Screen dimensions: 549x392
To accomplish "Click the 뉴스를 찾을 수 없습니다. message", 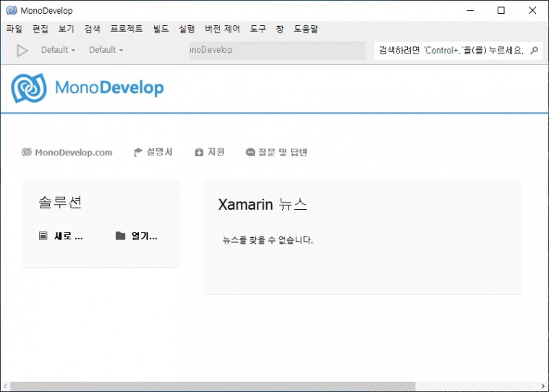I will point(268,240).
